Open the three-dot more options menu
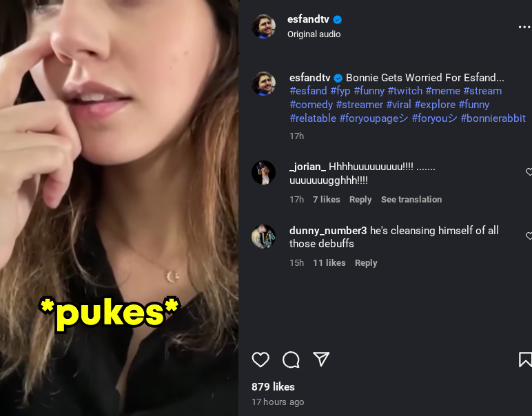Image resolution: width=532 pixels, height=416 pixels. 524,27
